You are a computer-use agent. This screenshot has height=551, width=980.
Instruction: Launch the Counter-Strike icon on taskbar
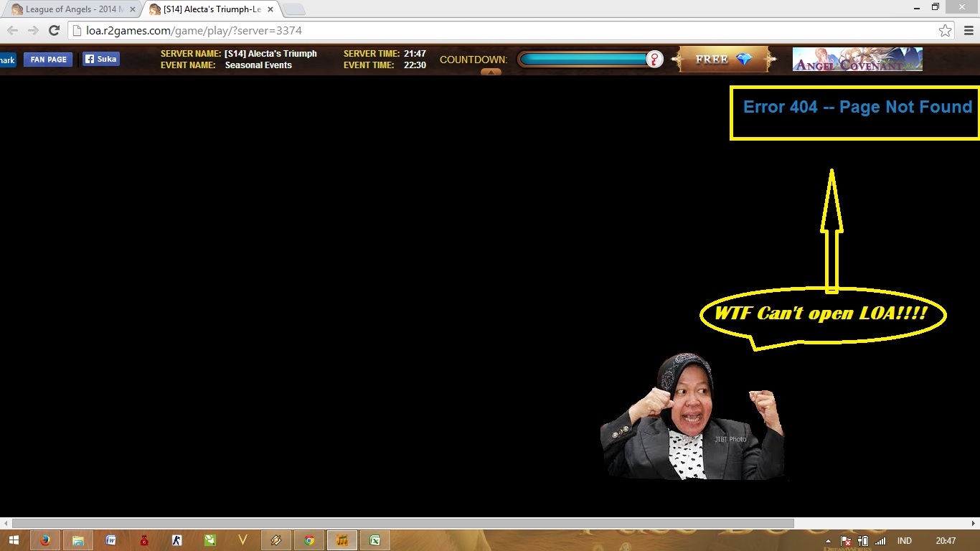[177, 540]
